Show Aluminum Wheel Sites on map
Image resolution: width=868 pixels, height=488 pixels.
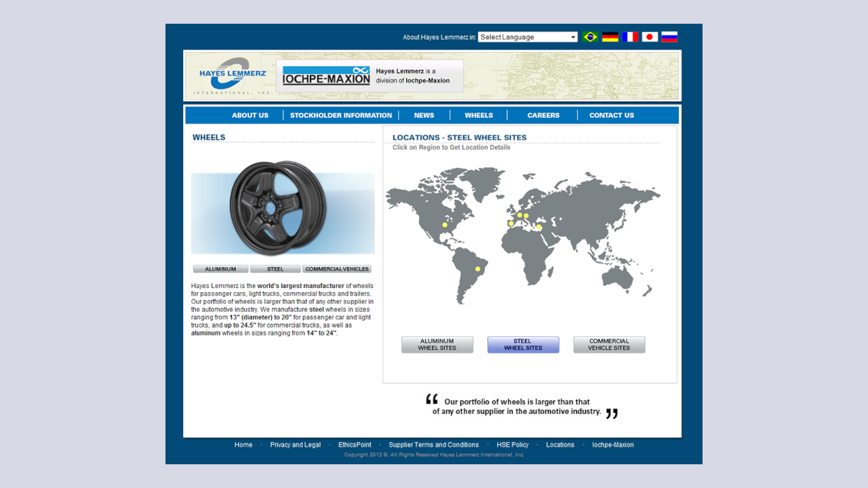tap(437, 345)
